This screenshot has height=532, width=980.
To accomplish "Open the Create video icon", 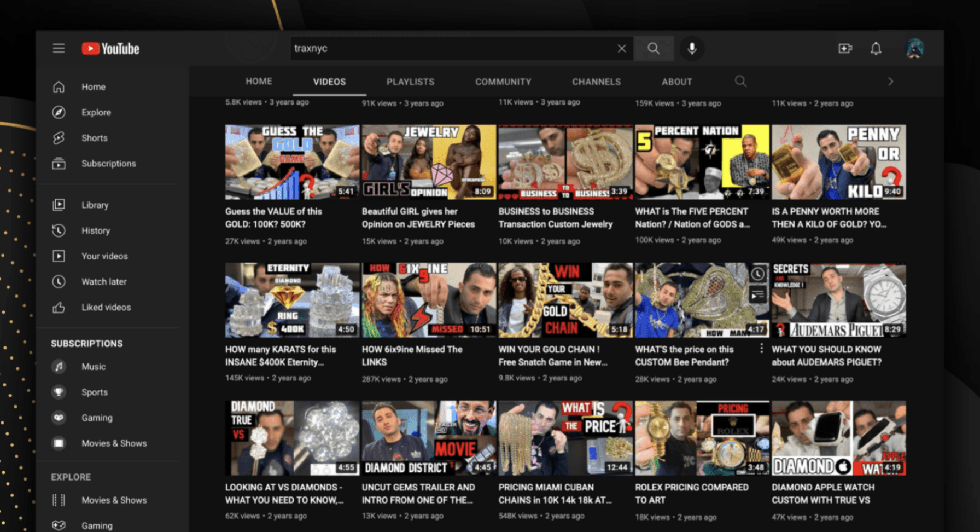I will click(x=845, y=49).
